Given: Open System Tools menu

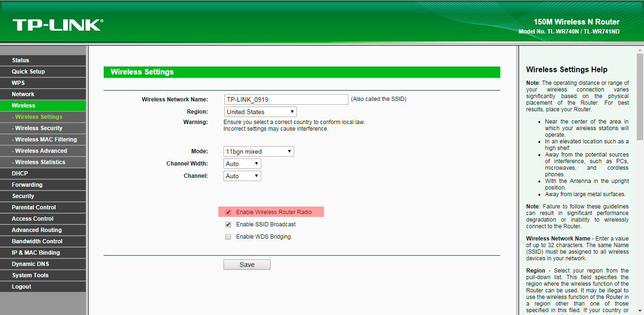Looking at the screenshot, I should point(43,275).
